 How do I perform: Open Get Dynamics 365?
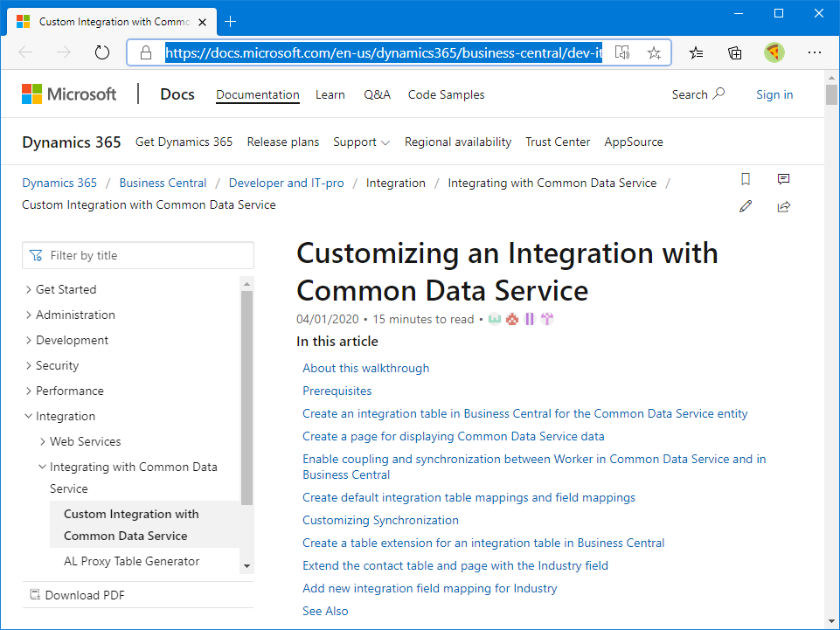coord(184,142)
